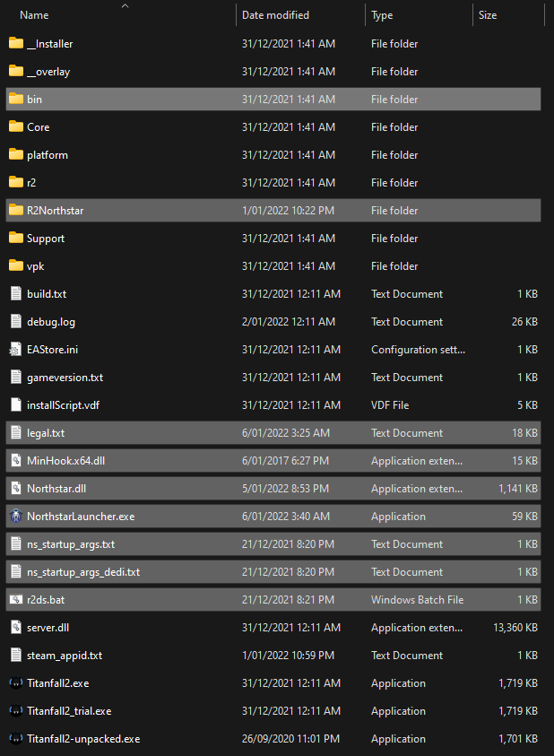Viewport: 554px width, 756px height.
Task: Click the R2Northstar folder icon
Action: (15, 210)
